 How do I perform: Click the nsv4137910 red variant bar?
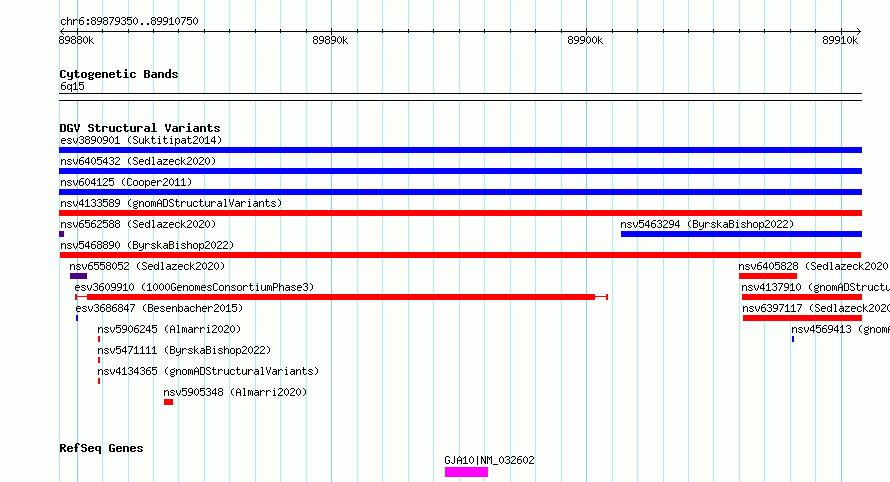point(802,297)
